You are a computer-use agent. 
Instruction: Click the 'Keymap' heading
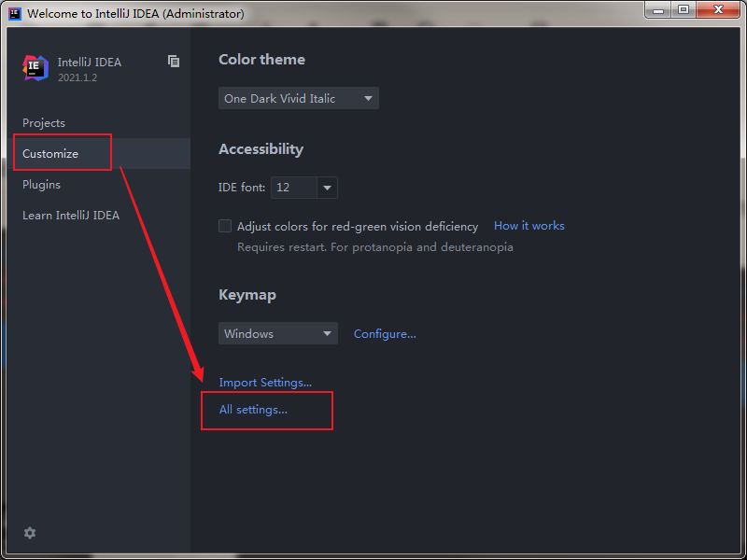pos(247,295)
